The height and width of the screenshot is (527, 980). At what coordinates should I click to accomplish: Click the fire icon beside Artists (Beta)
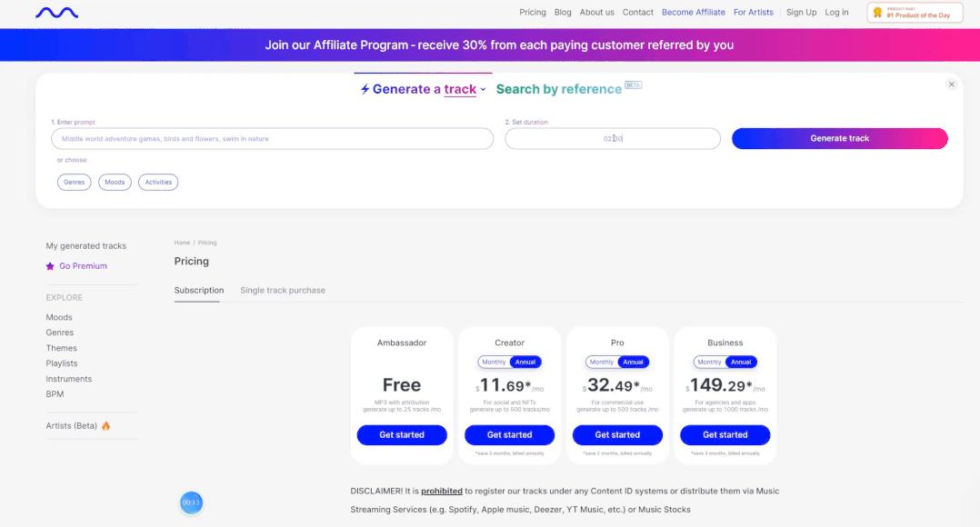(x=105, y=426)
